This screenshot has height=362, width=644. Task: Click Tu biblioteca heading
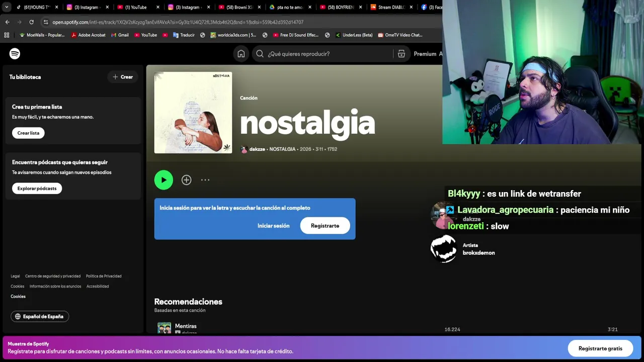25,77
